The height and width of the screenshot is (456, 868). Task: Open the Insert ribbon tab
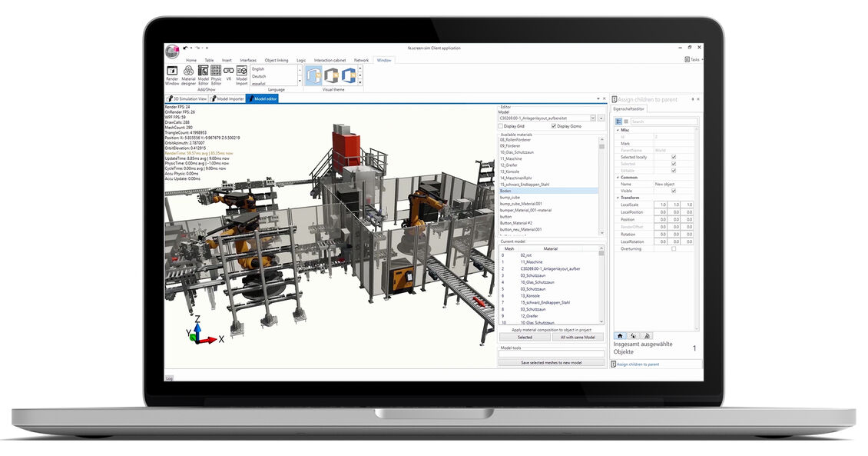click(x=227, y=60)
